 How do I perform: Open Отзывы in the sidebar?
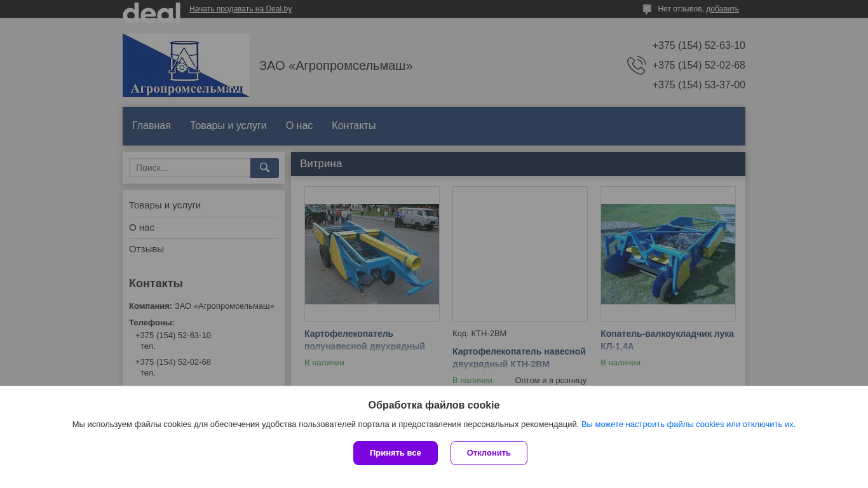pos(146,249)
